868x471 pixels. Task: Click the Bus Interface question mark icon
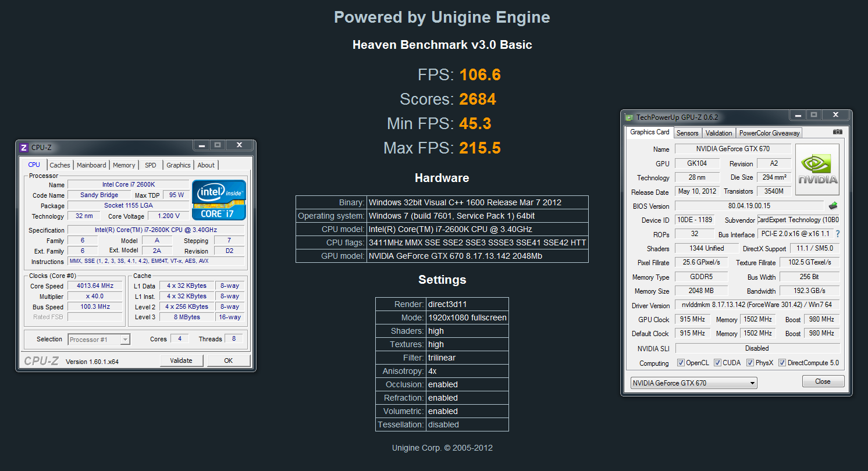point(838,234)
